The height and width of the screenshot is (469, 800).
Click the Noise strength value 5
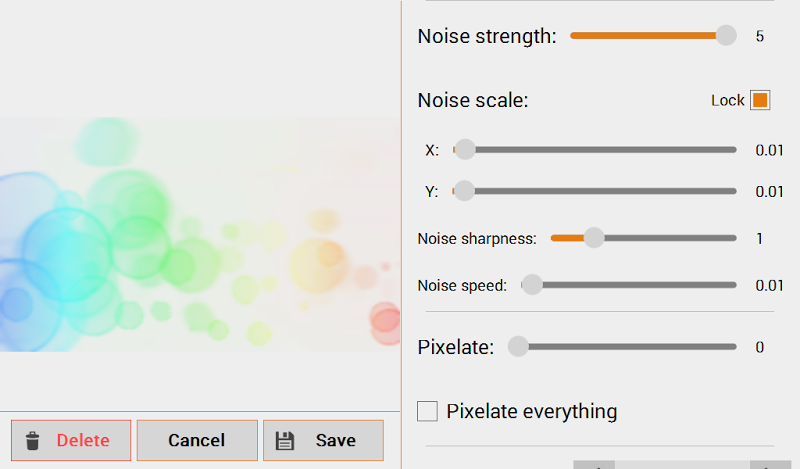pyautogui.click(x=760, y=36)
